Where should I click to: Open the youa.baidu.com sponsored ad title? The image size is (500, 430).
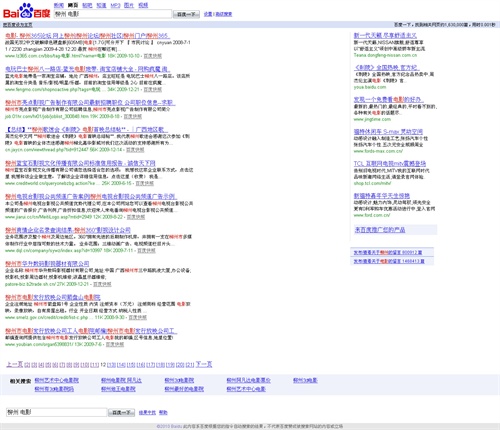(387, 68)
